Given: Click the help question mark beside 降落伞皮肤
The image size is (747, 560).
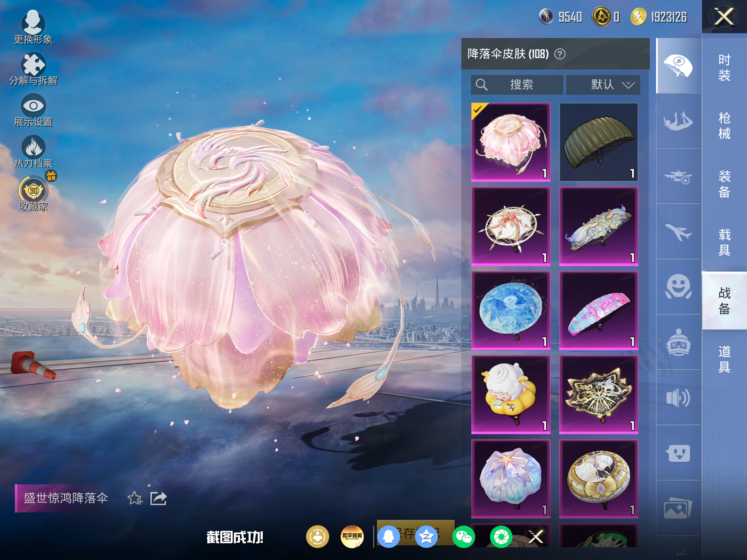Looking at the screenshot, I should click(x=560, y=54).
